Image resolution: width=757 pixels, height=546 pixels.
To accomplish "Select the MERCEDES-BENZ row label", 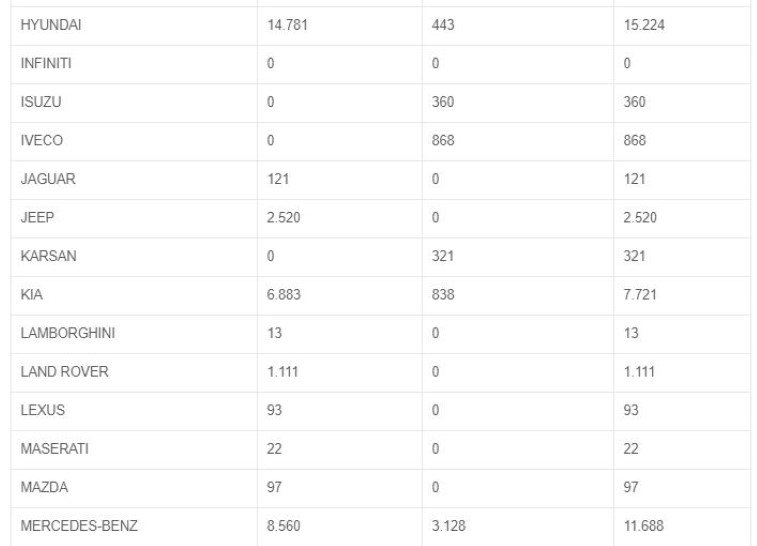I will pyautogui.click(x=79, y=526).
